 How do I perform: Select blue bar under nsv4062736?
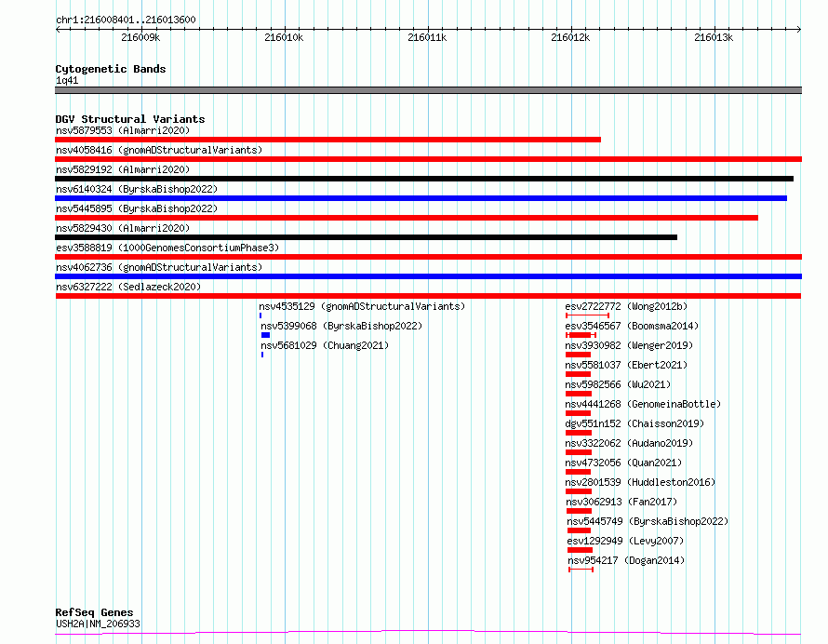point(428,276)
